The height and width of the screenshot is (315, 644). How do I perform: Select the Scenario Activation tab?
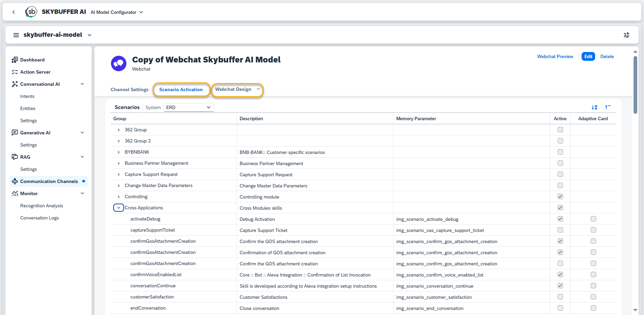pos(181,89)
